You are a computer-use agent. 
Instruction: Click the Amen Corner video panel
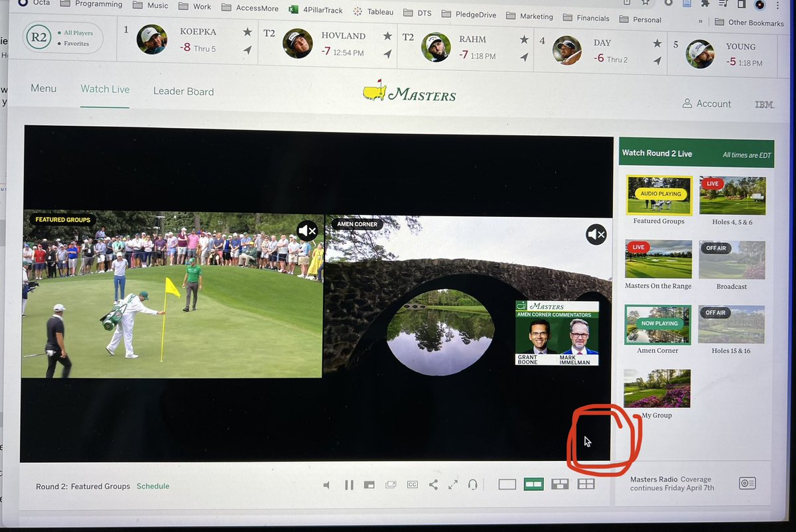click(x=468, y=297)
